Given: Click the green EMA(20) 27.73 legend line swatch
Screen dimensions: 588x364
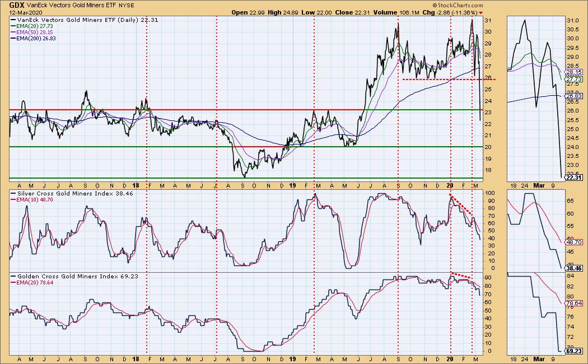Looking at the screenshot, I should 13,26.
